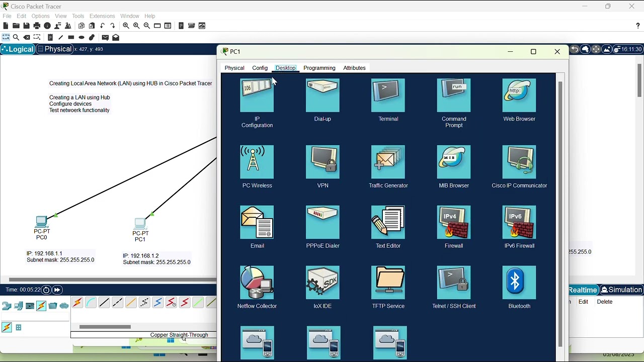Open the Extensions menu
This screenshot has width=644, height=362.
coord(102,16)
